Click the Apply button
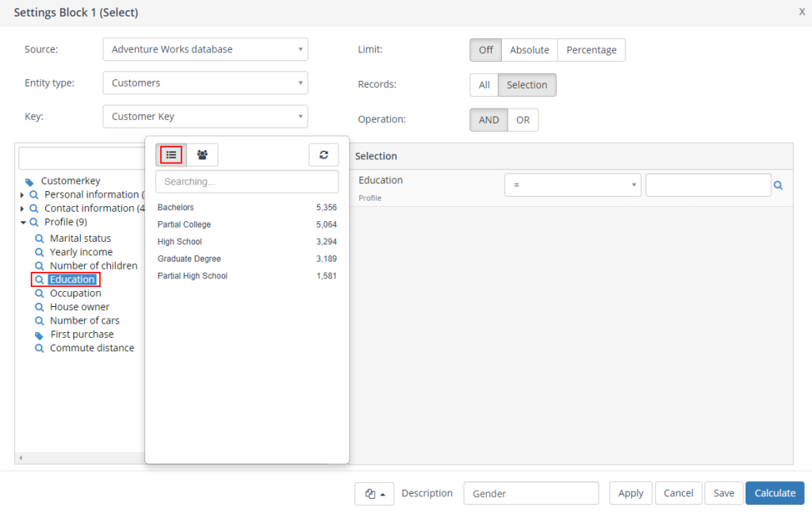Screen dimensions: 812x513 click(x=630, y=493)
